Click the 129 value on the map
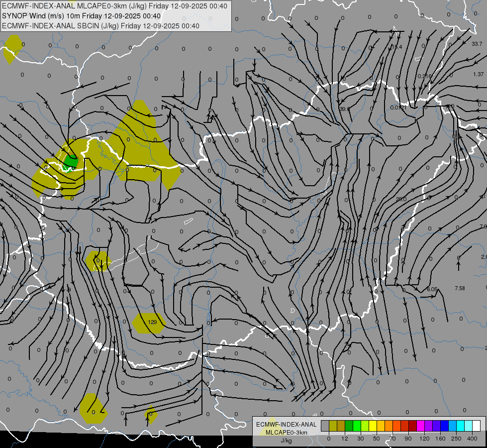This screenshot has height=448, width=487. (152, 322)
